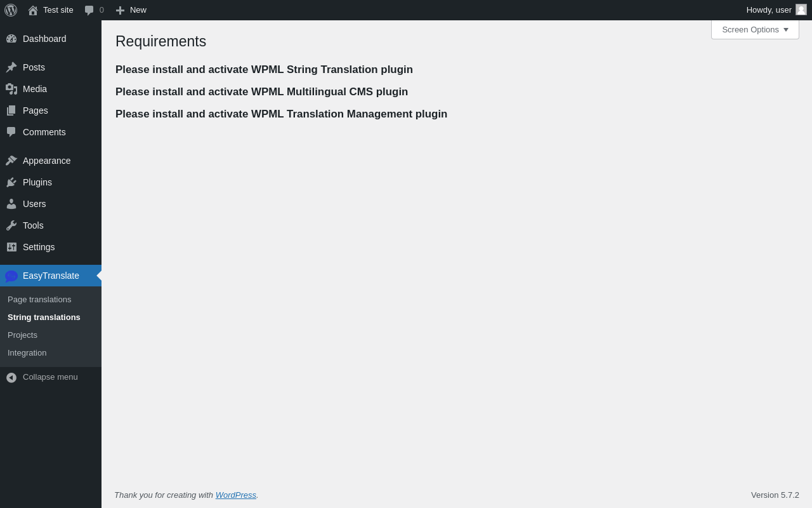This screenshot has width=812, height=508.
Task: Open Integration submenu item
Action: 27,352
